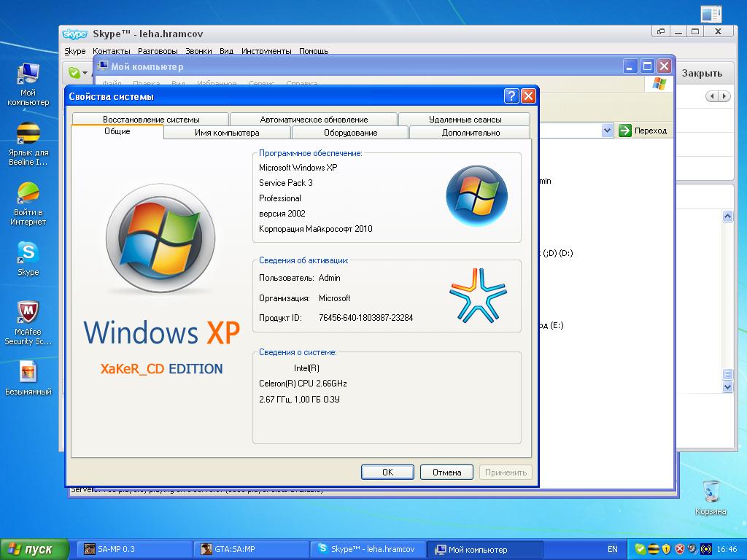
Task: Click the EN language indicator in taskbar
Action: pyautogui.click(x=612, y=549)
